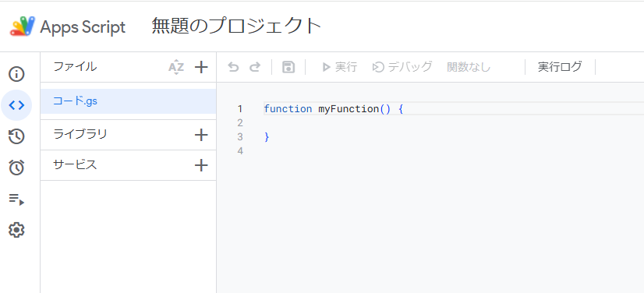The image size is (644, 293).
Task: Sort files alphabetically with AZ icon
Action: pyautogui.click(x=176, y=67)
